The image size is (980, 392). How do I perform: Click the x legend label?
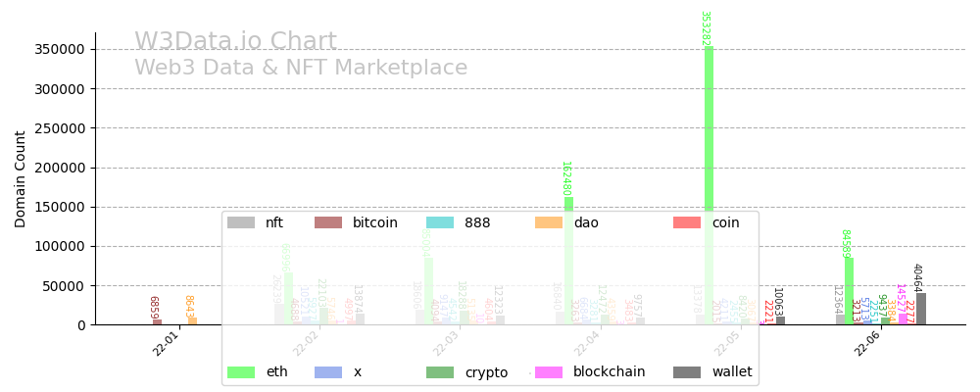coord(358,372)
